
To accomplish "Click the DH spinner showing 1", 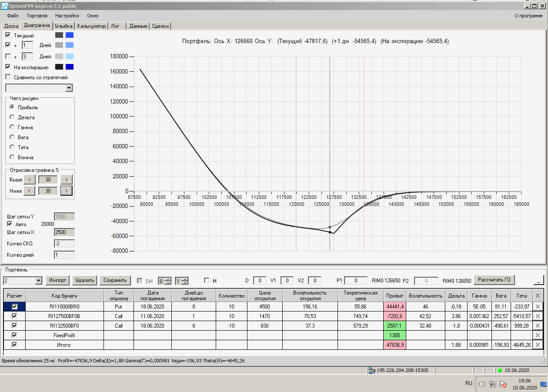I will [x=182, y=281].
